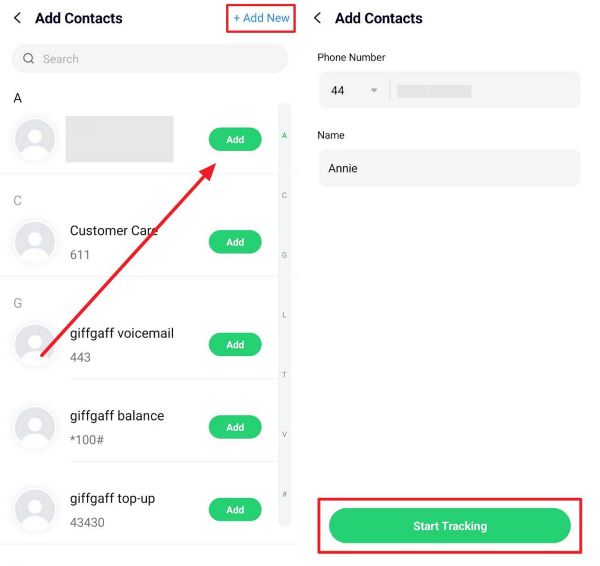Click the phone number input field
This screenshot has width=600, height=566.
coord(483,91)
